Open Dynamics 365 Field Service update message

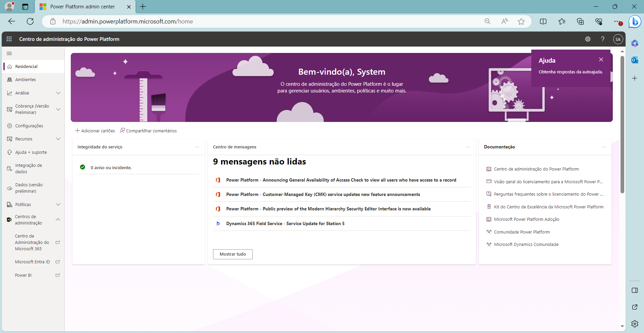285,224
